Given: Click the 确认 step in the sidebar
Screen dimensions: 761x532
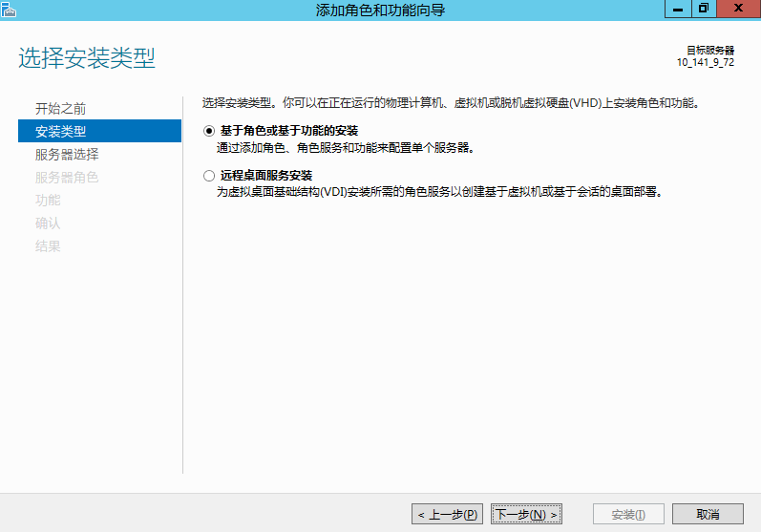Looking at the screenshot, I should 48,223.
